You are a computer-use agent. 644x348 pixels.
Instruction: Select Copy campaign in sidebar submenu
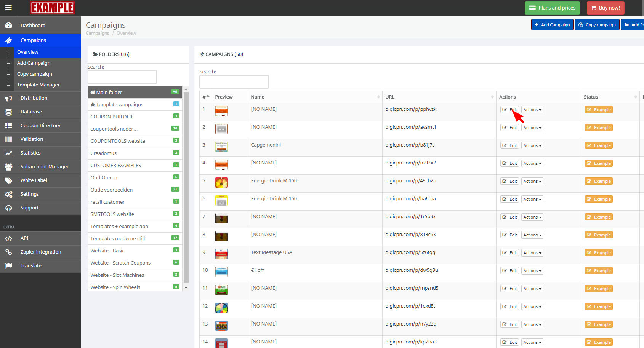34,74
